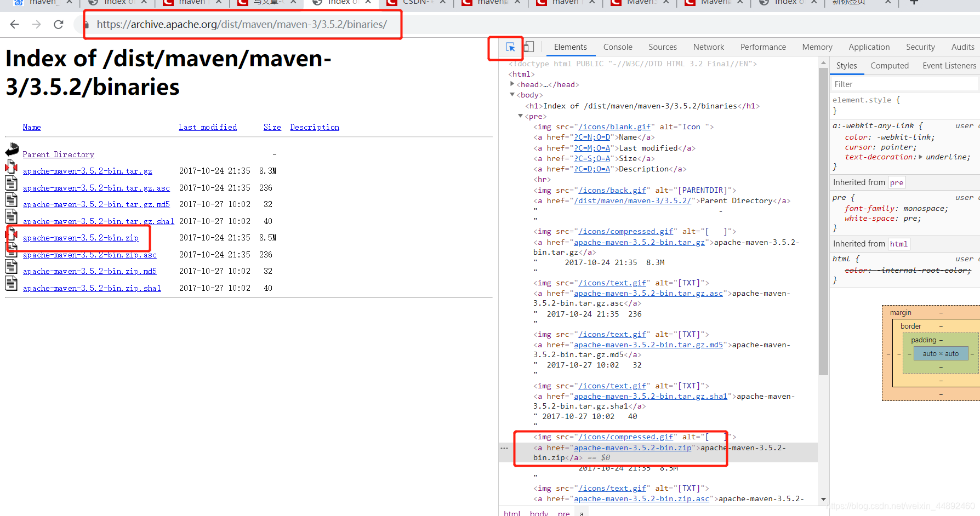Image resolution: width=980 pixels, height=516 pixels.
Task: Sort listing by Size column
Action: pyautogui.click(x=272, y=127)
